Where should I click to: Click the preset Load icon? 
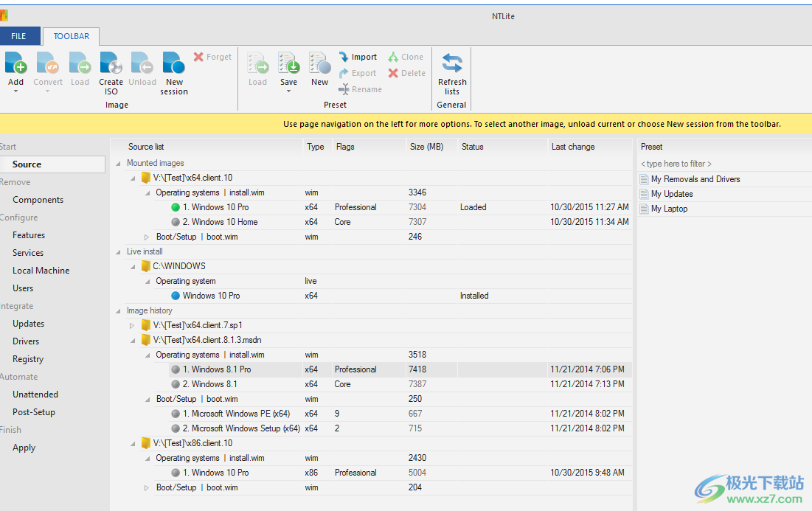point(257,63)
